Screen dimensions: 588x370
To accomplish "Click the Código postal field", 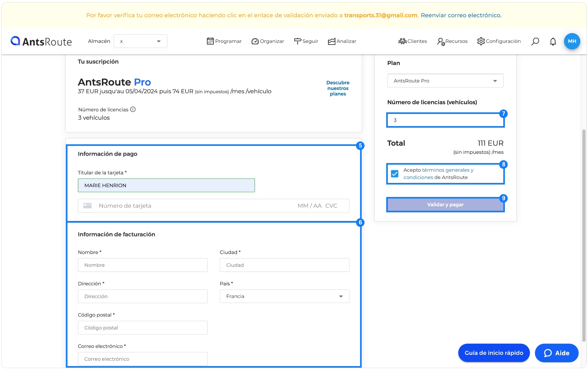I will click(x=142, y=327).
